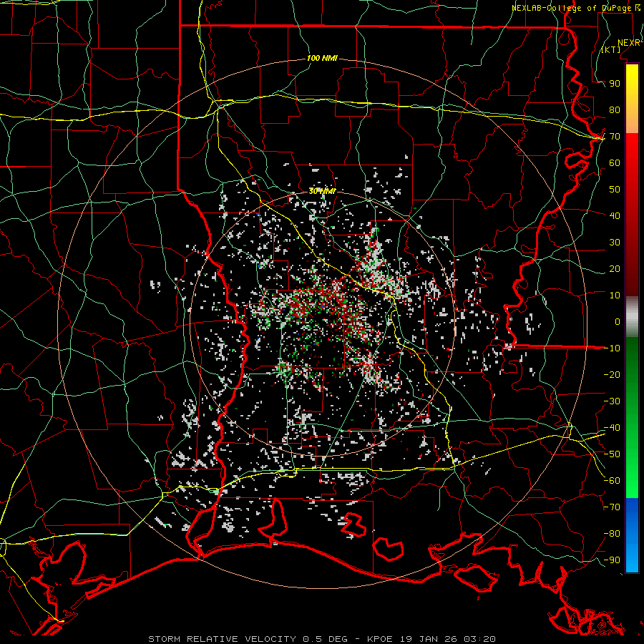
Task: Select the "0" velocity scale label
Action: 618,322
